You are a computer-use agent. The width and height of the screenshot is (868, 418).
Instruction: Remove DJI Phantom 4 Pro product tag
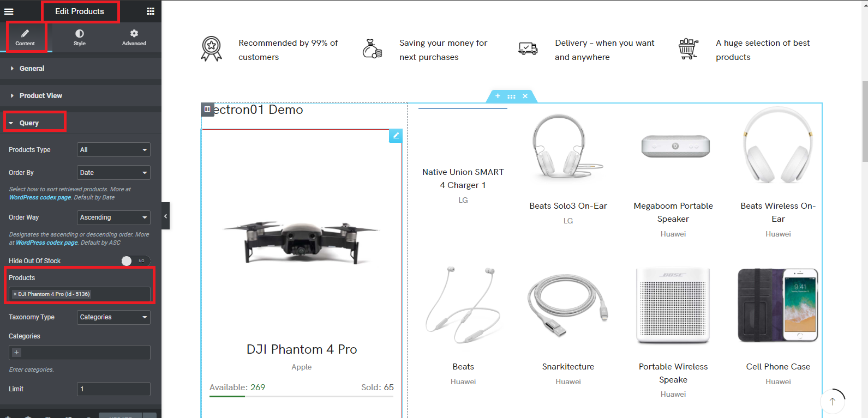[x=15, y=294]
